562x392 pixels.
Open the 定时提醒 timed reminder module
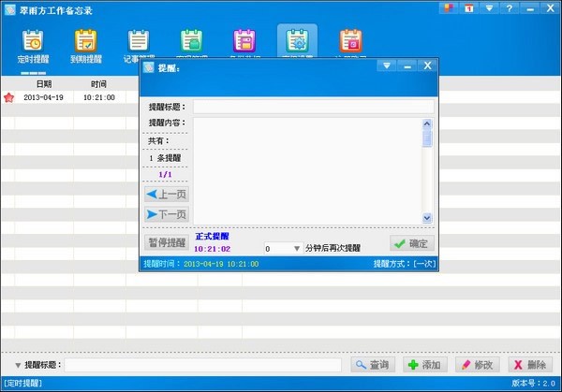click(33, 47)
